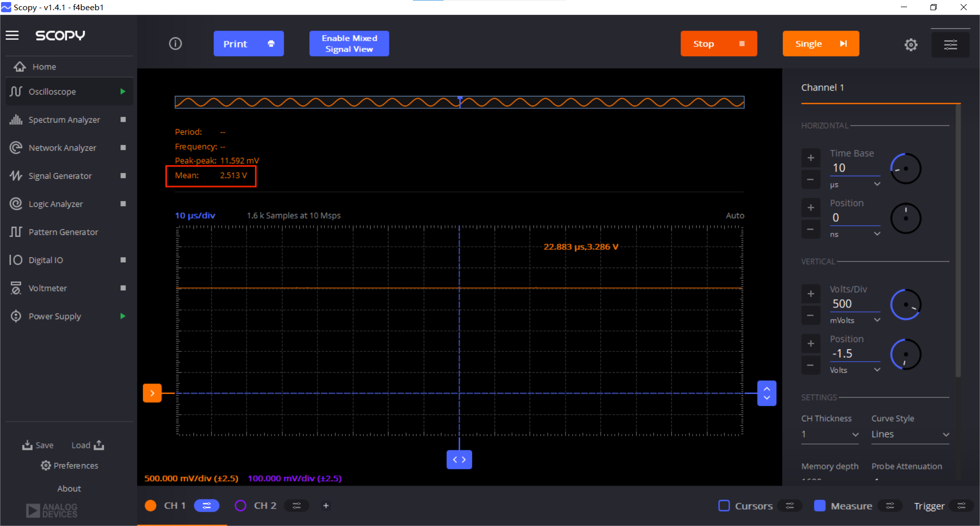Click the Stop button
This screenshot has width=980, height=526.
(x=719, y=44)
